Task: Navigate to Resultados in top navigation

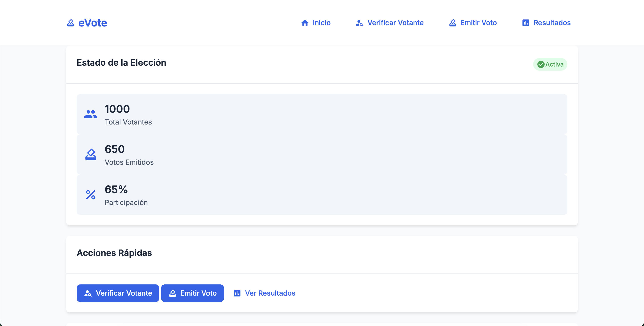Action: [552, 23]
